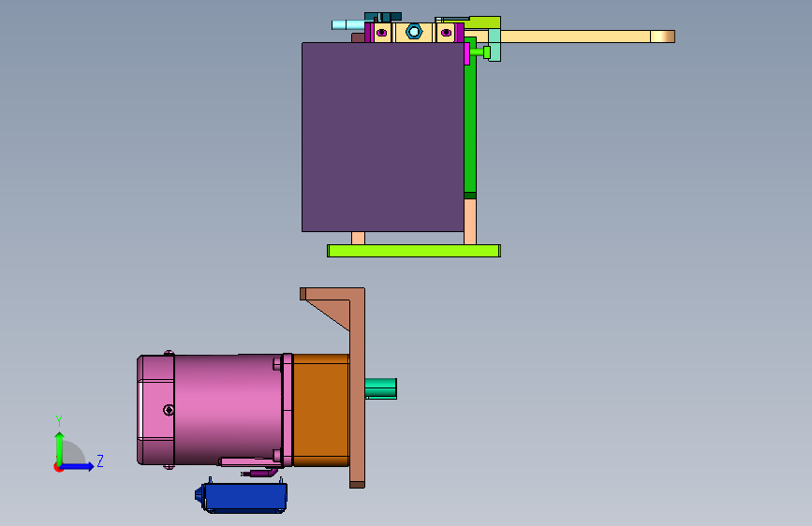
Task: Select the orange gearbox housing
Action: (321, 410)
